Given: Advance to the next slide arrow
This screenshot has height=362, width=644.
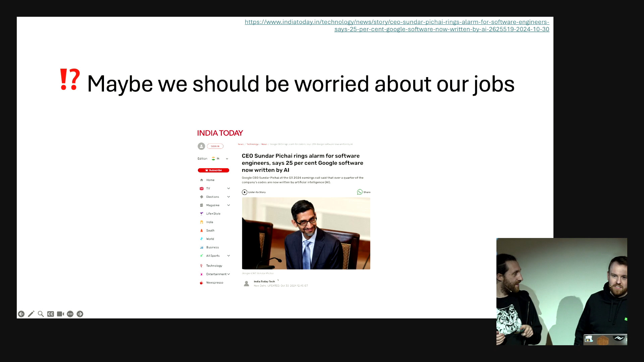Looking at the screenshot, I should click(80, 314).
